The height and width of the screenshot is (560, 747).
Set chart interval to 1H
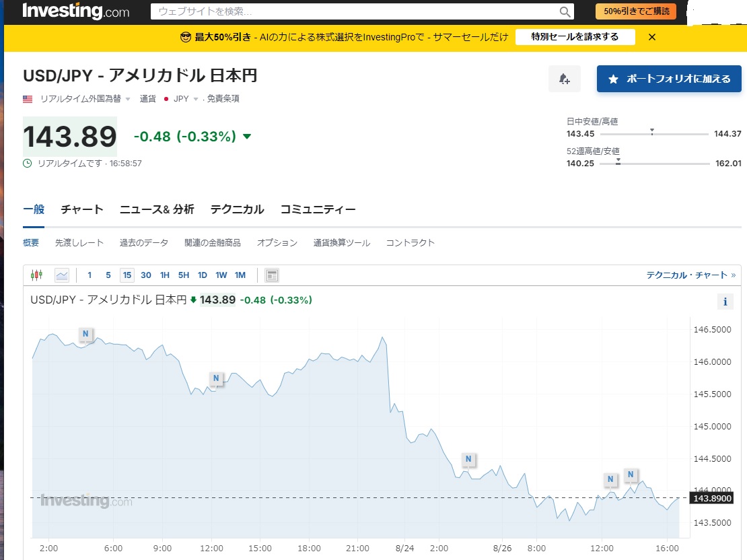pyautogui.click(x=165, y=275)
